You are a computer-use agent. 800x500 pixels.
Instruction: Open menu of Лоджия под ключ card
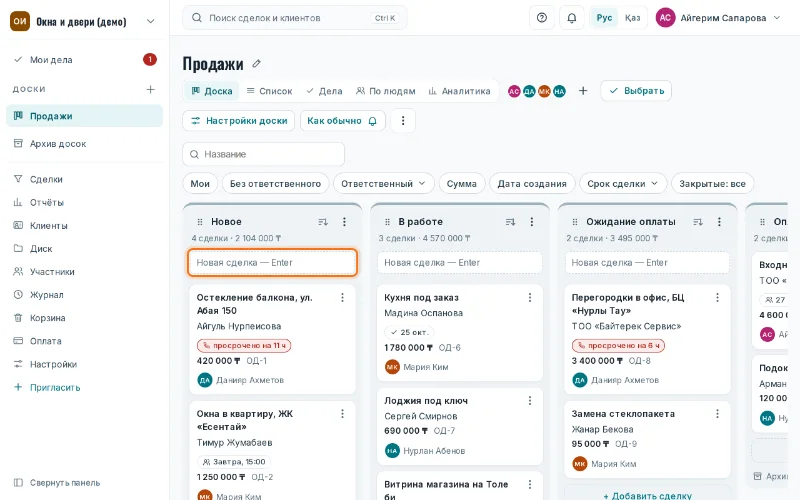pyautogui.click(x=530, y=401)
